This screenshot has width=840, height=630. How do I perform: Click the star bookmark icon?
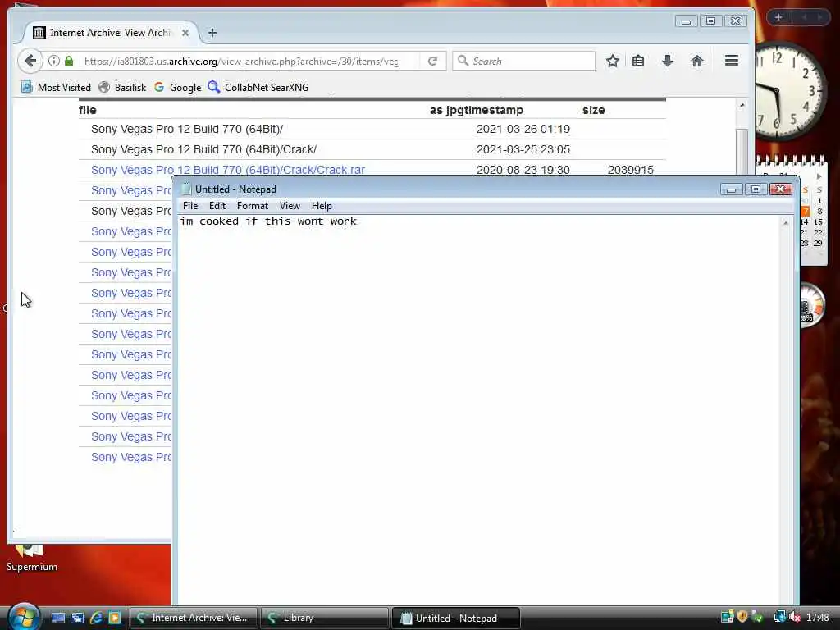[612, 61]
